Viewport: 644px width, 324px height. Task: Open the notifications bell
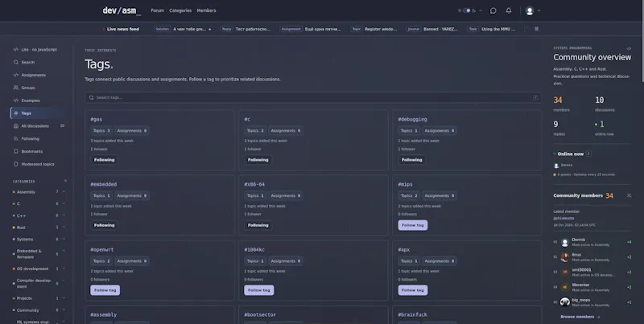point(509,10)
